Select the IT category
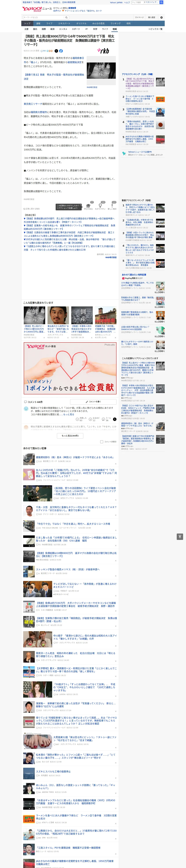186x868 pixels. coord(86,29)
